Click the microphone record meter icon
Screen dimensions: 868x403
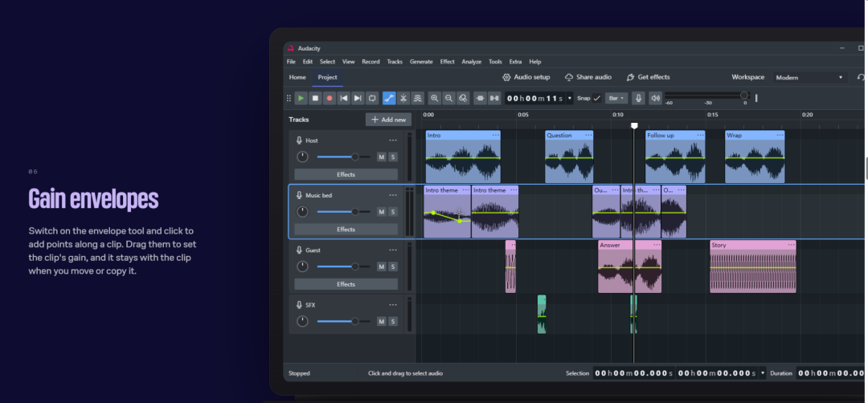[638, 98]
